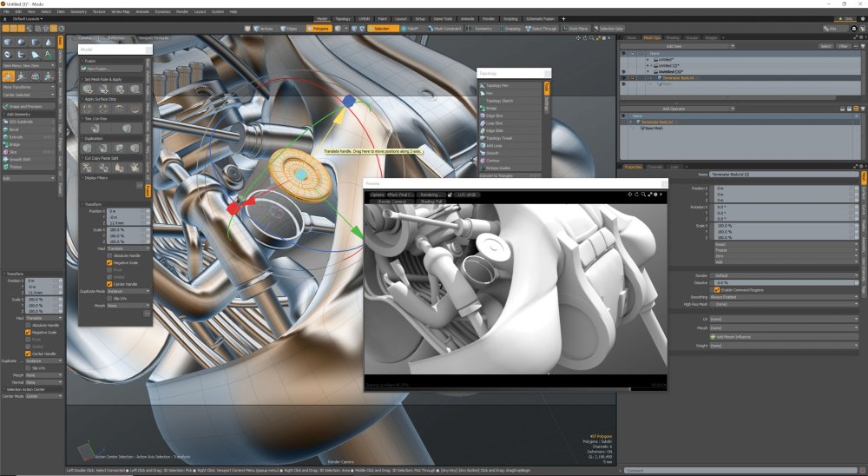The width and height of the screenshot is (868, 476).
Task: Collapse the Untitled (3) tree item
Action: tap(648, 71)
